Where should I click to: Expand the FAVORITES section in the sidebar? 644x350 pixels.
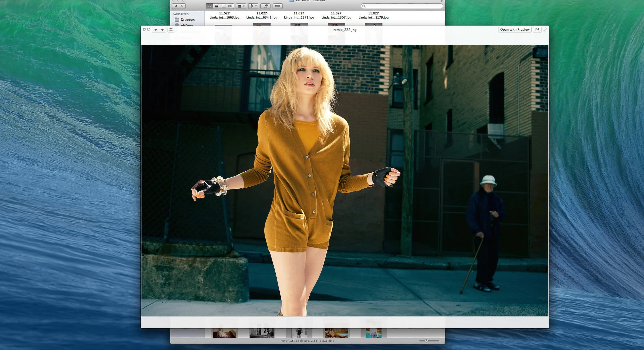[x=181, y=14]
